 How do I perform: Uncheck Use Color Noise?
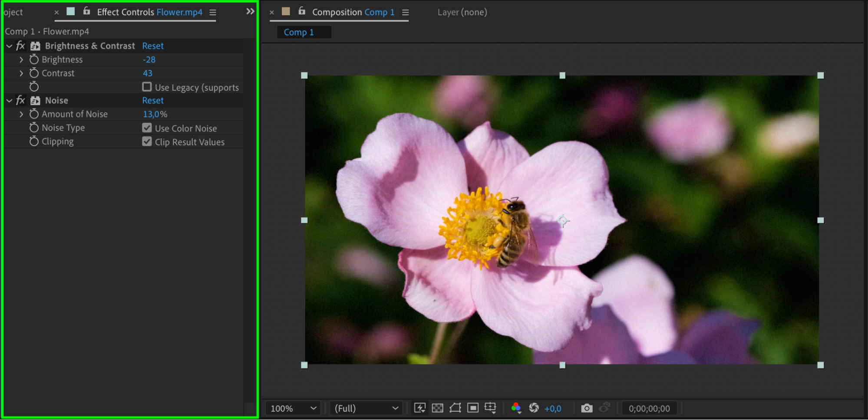(x=147, y=128)
